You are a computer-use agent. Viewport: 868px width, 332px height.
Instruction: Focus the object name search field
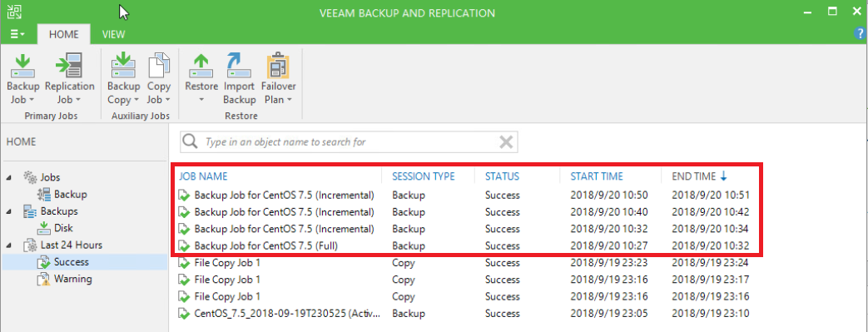(349, 141)
